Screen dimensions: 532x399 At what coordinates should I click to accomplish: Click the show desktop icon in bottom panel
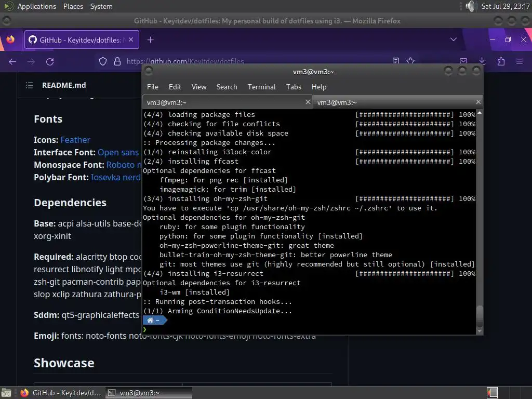[x=6, y=393]
